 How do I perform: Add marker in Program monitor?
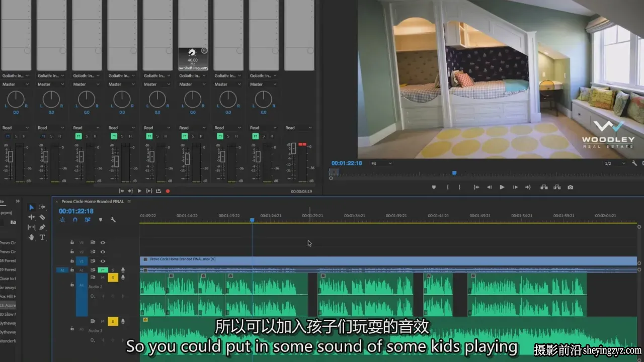(434, 187)
